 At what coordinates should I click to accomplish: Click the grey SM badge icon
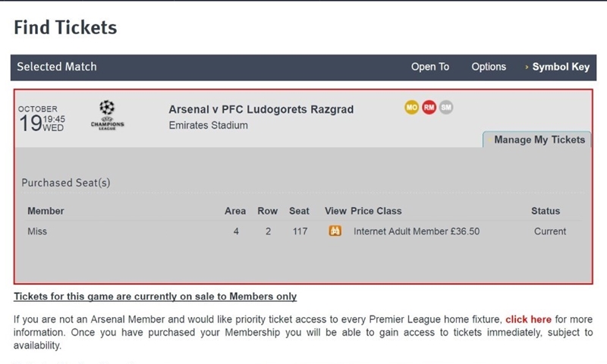coord(446,107)
